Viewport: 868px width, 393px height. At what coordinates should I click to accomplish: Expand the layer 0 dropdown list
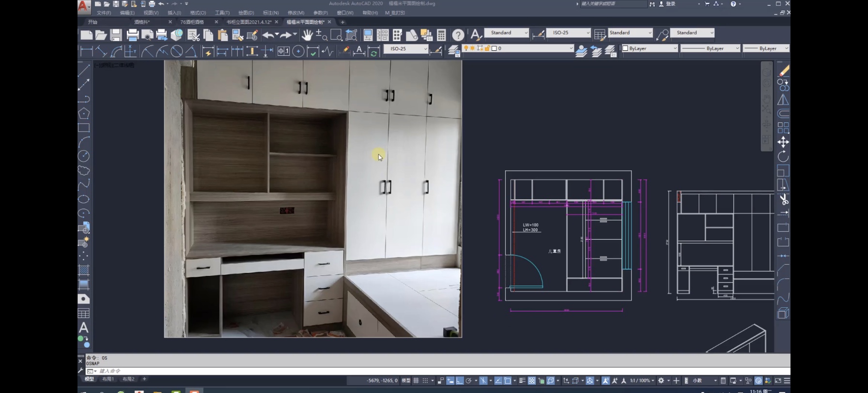(x=571, y=48)
